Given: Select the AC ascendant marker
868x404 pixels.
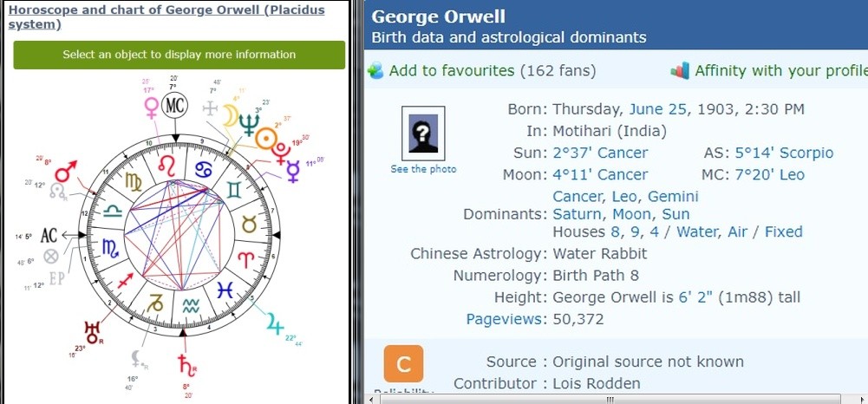Looking at the screenshot, I should coord(49,235).
